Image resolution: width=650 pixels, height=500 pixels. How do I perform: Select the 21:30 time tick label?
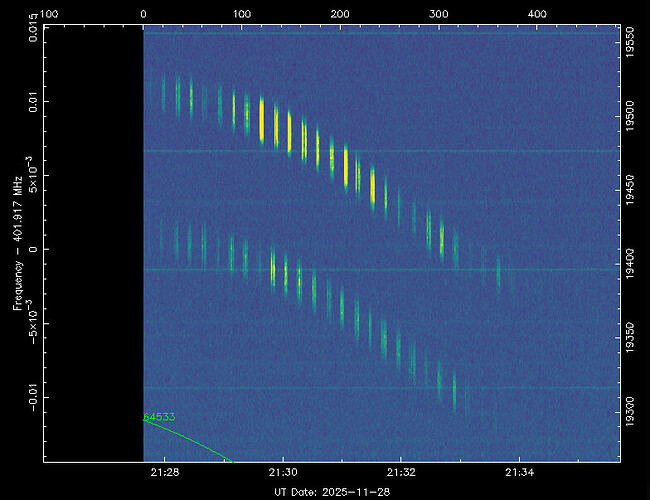tap(283, 472)
